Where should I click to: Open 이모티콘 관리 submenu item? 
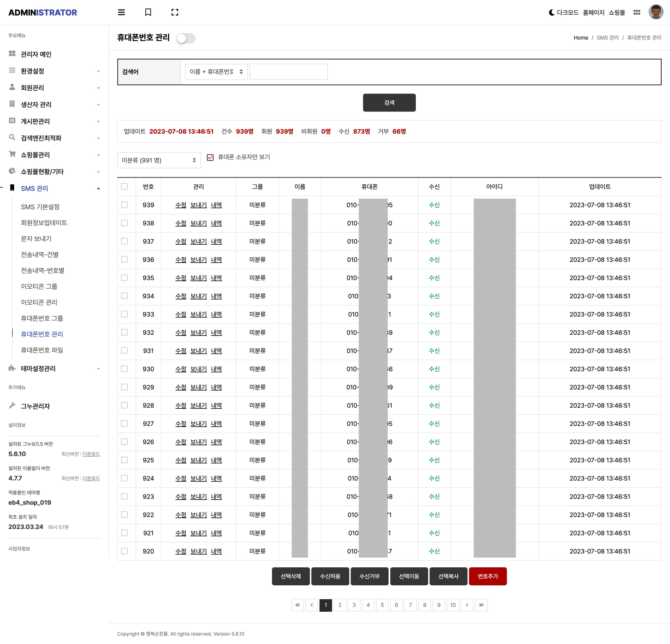pos(39,303)
